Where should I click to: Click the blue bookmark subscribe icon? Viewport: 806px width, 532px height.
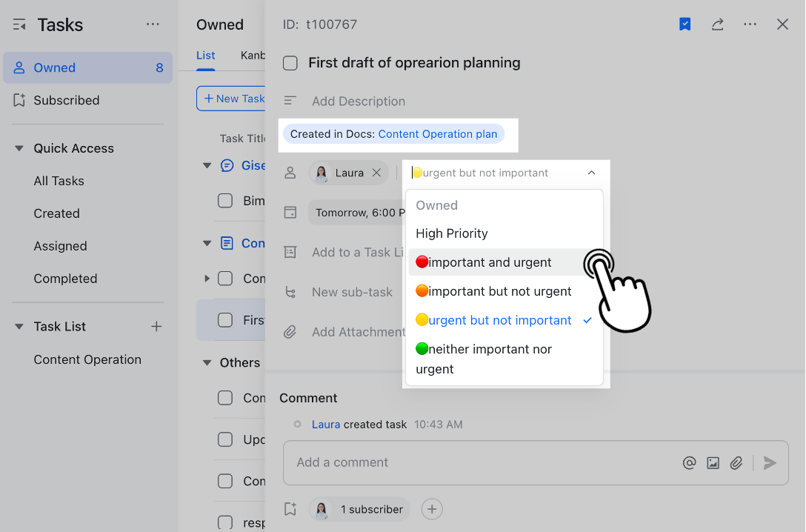pos(685,24)
